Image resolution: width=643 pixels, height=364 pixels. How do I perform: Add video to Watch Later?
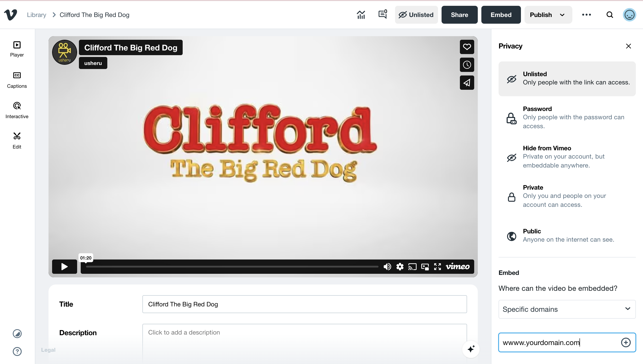point(467,65)
